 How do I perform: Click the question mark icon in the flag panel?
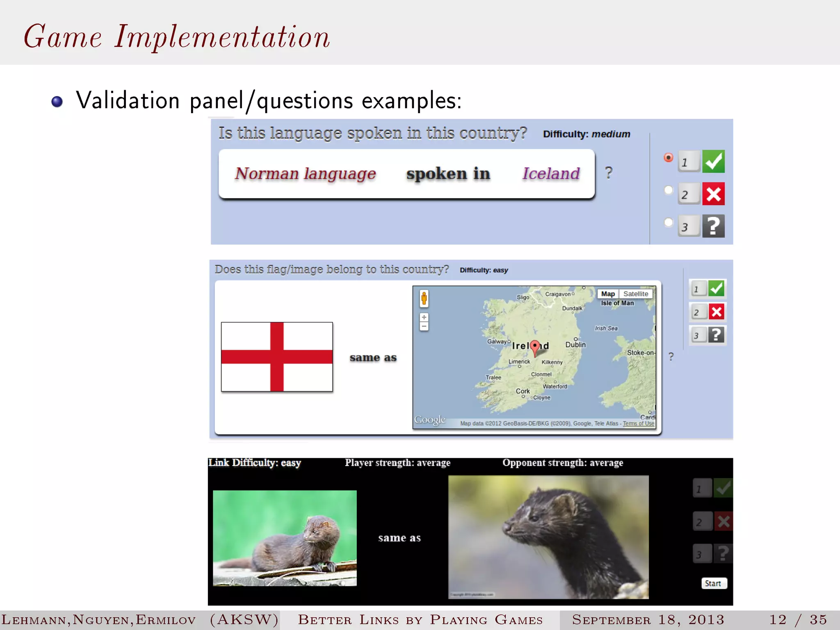tap(717, 335)
